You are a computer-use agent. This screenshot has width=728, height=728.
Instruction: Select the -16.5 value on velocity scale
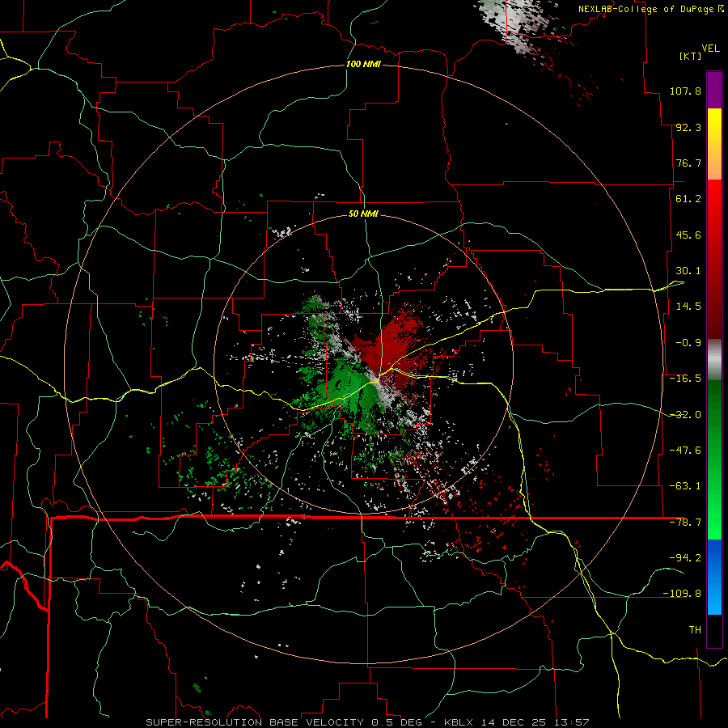click(x=685, y=379)
